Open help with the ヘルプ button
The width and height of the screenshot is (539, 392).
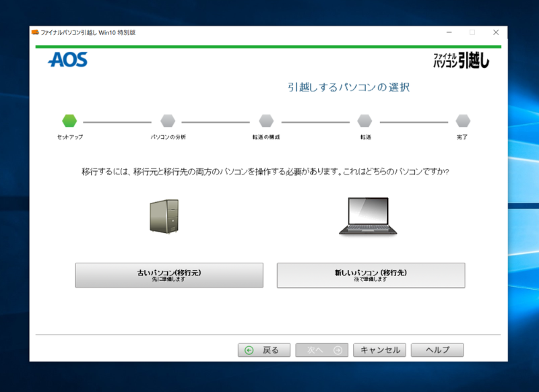(x=437, y=350)
